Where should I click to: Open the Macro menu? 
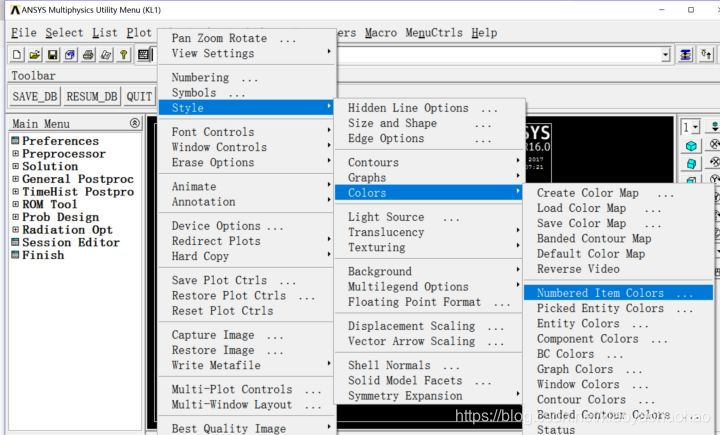(381, 33)
